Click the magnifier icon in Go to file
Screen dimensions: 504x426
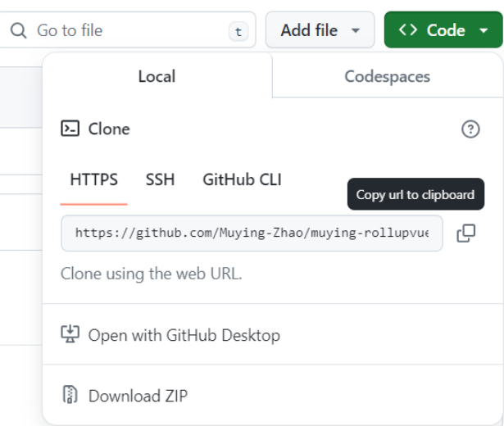click(18, 30)
